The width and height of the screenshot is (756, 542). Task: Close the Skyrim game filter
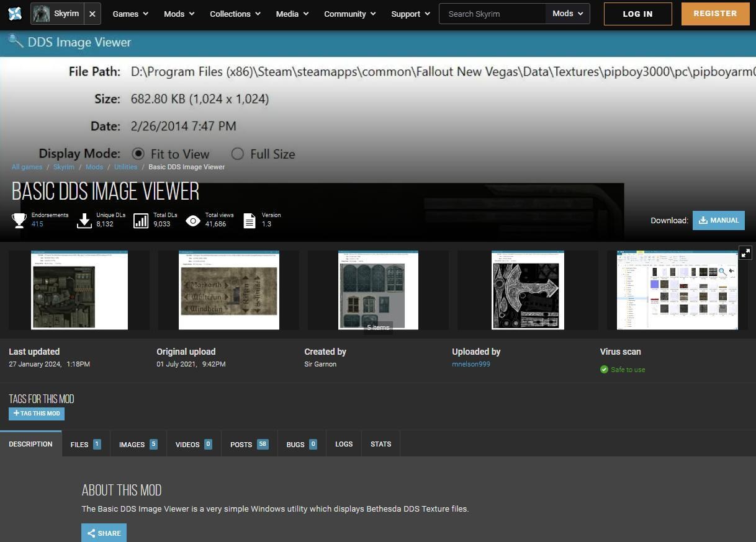pos(92,14)
